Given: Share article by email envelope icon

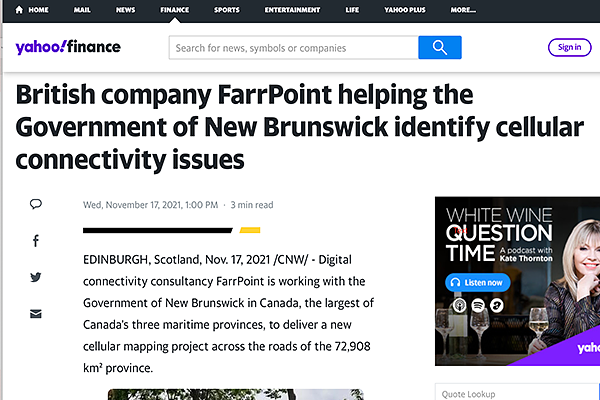Looking at the screenshot, I should click(36, 314).
